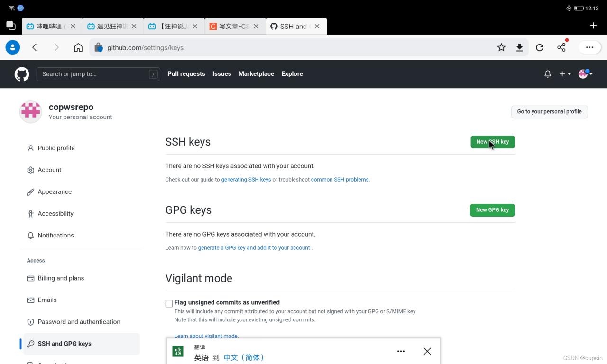
Task: Click the browser refresh icon
Action: click(540, 47)
